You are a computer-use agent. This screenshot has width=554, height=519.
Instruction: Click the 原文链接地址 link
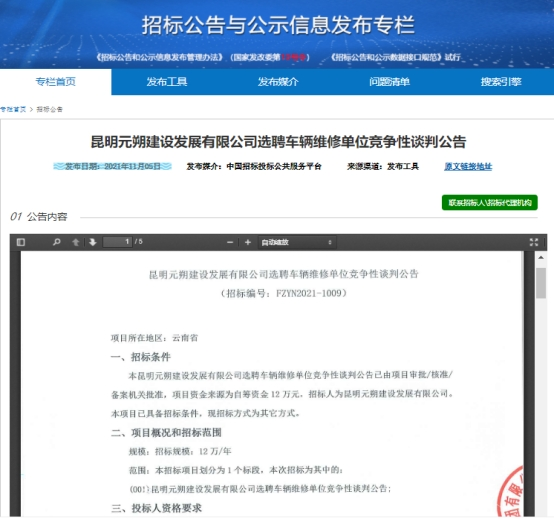(x=468, y=166)
